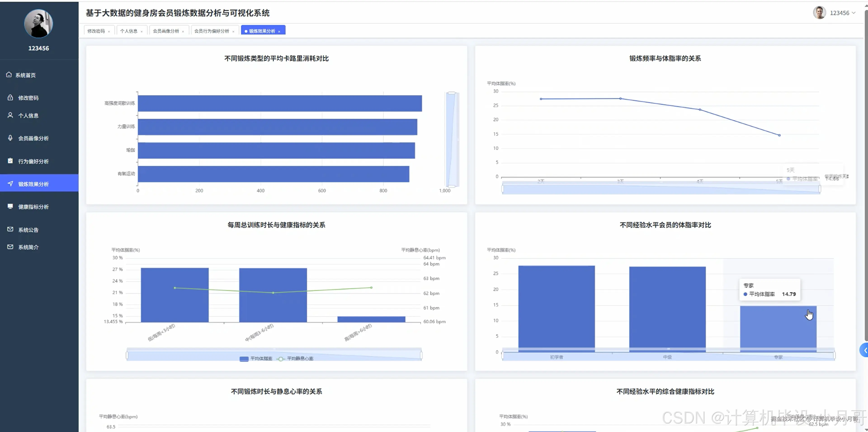This screenshot has width=868, height=432.
Task: Click the envelope icon beside 系统简介
Action: [10, 247]
